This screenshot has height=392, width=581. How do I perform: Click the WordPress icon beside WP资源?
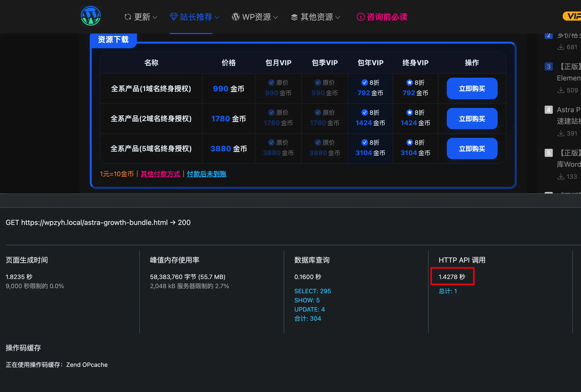pos(236,17)
